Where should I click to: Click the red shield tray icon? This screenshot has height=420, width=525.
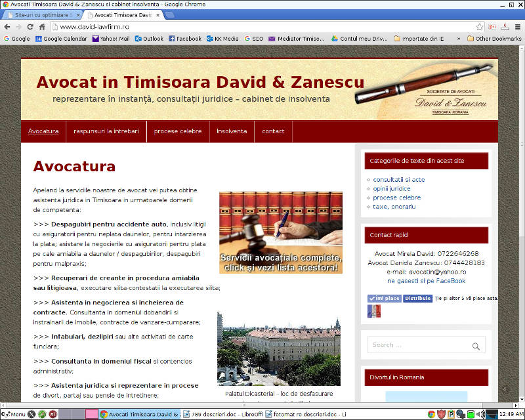pyautogui.click(x=441, y=414)
